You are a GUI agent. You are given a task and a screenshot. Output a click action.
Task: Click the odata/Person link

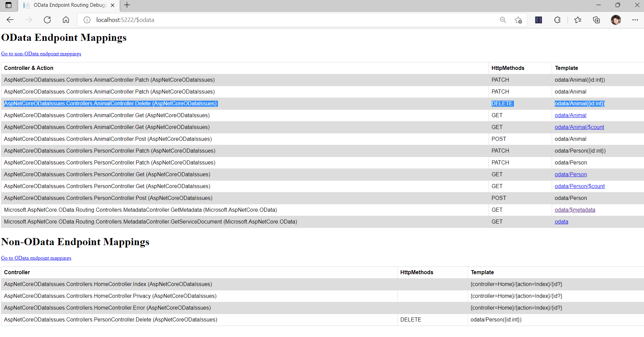point(570,174)
